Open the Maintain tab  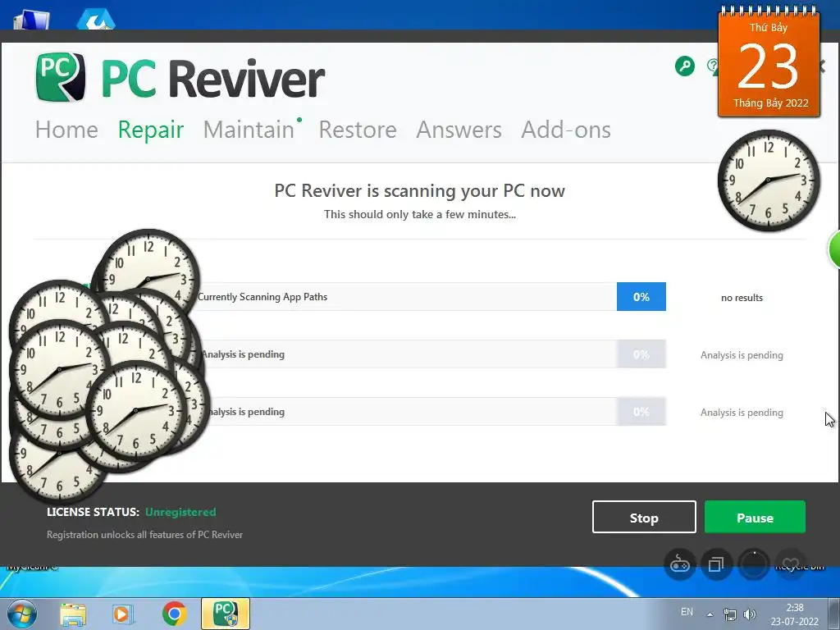[x=249, y=130]
